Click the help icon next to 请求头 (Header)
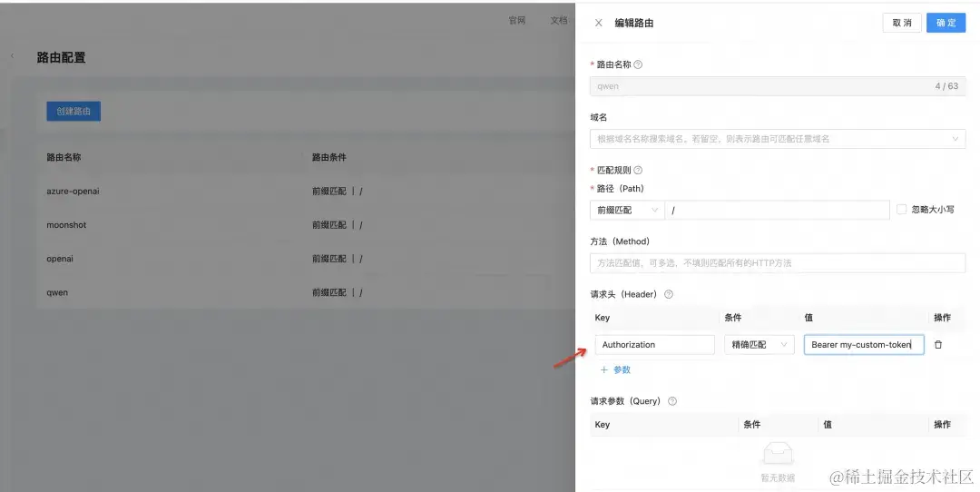980x492 pixels. pyautogui.click(x=668, y=294)
